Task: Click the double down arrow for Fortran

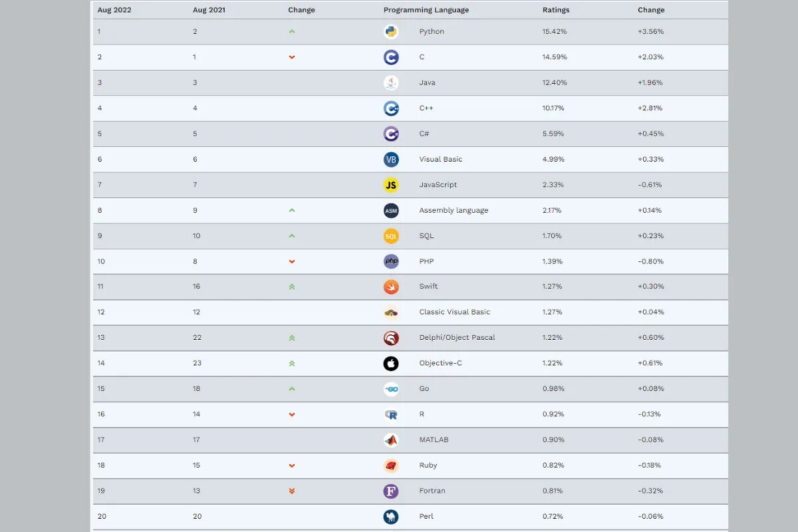Action: tap(292, 491)
